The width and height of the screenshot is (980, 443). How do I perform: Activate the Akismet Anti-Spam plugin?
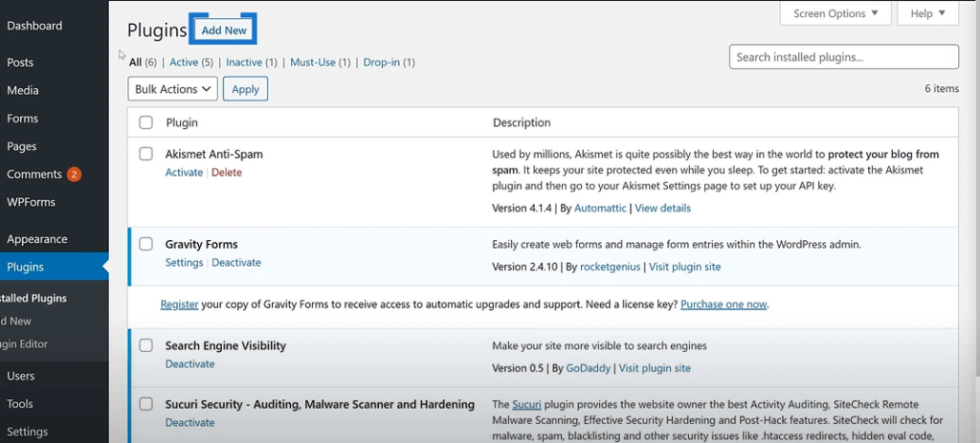coord(184,172)
